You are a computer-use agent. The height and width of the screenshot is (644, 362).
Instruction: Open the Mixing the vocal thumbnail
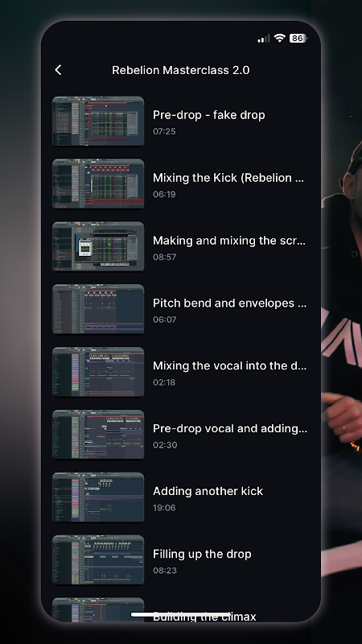pos(98,372)
